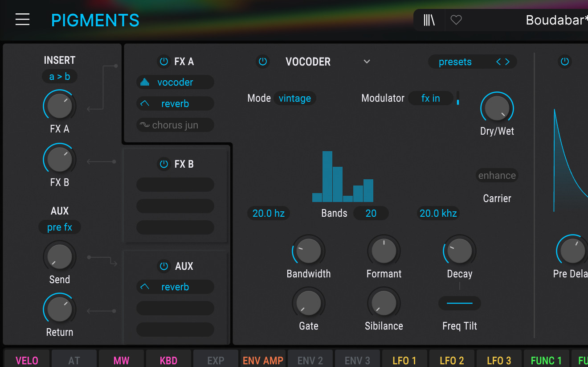588x367 pixels.
Task: Click the Bandwidth knob
Action: pos(309,251)
